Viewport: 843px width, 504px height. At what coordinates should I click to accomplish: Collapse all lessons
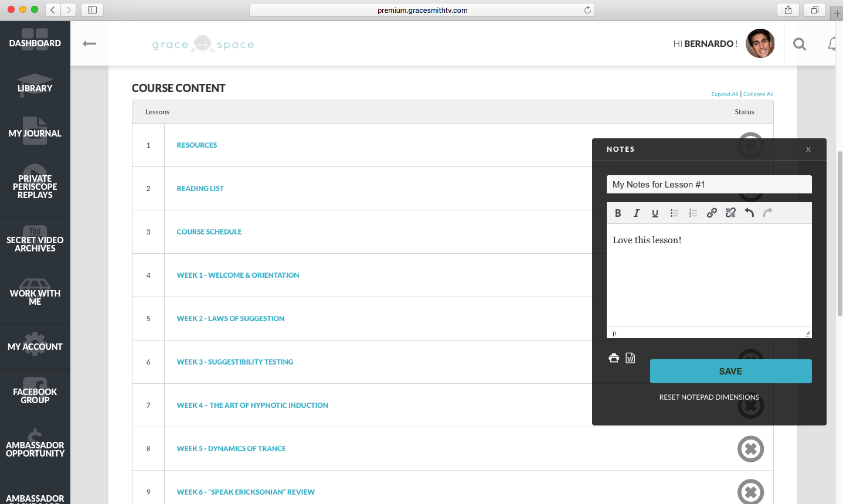point(759,94)
